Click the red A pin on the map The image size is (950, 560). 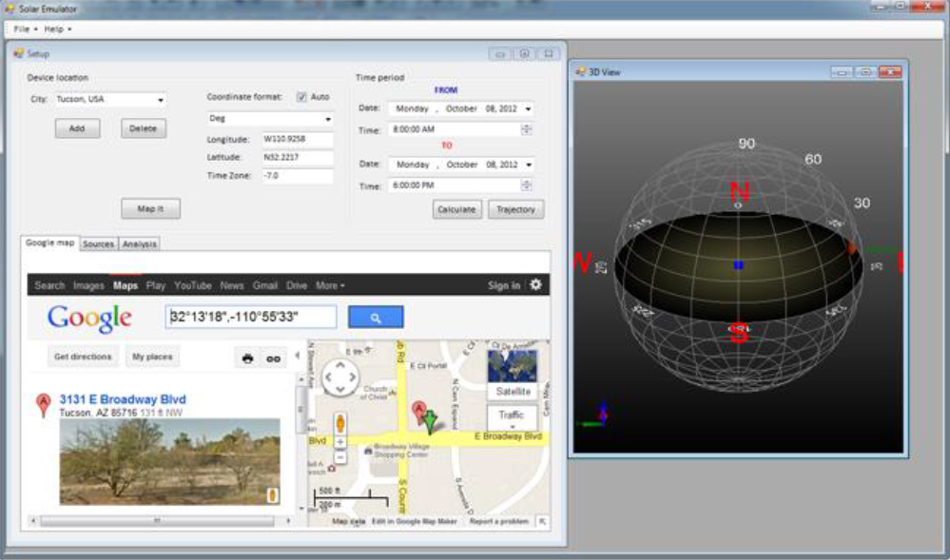click(418, 412)
